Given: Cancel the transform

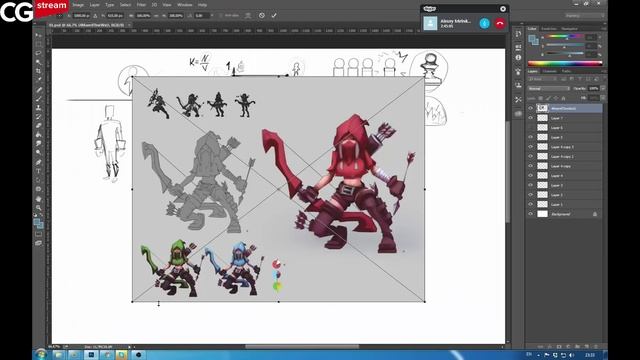Looking at the screenshot, I should click(x=262, y=16).
